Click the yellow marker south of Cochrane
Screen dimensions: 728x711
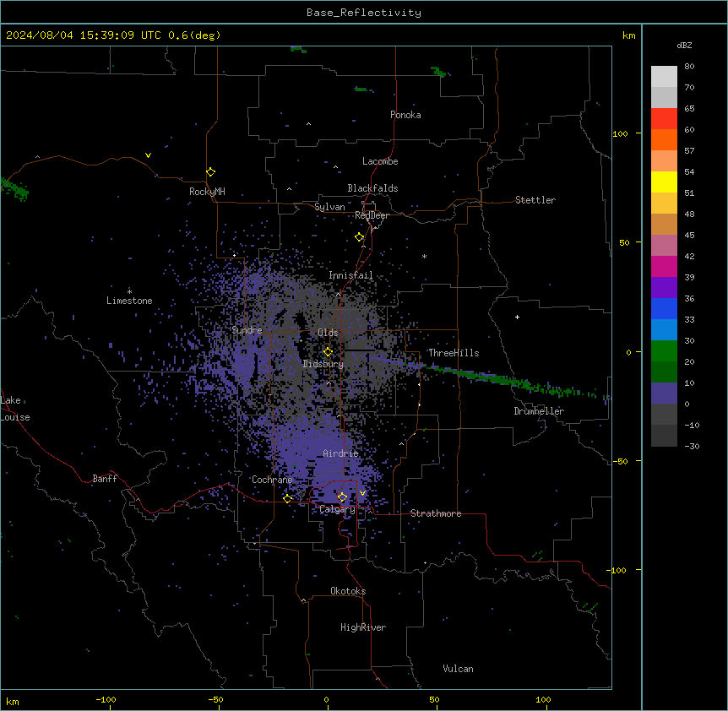coord(287,499)
